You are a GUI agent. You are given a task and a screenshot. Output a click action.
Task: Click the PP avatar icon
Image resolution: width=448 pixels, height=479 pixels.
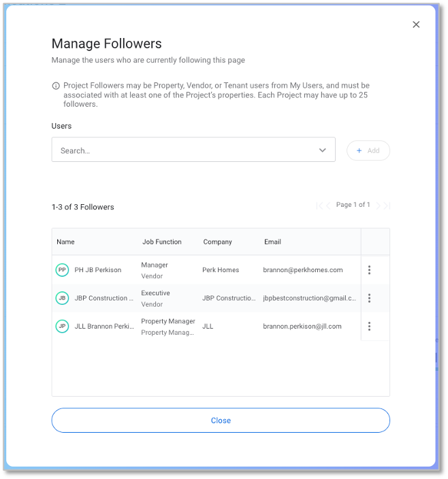coord(62,270)
